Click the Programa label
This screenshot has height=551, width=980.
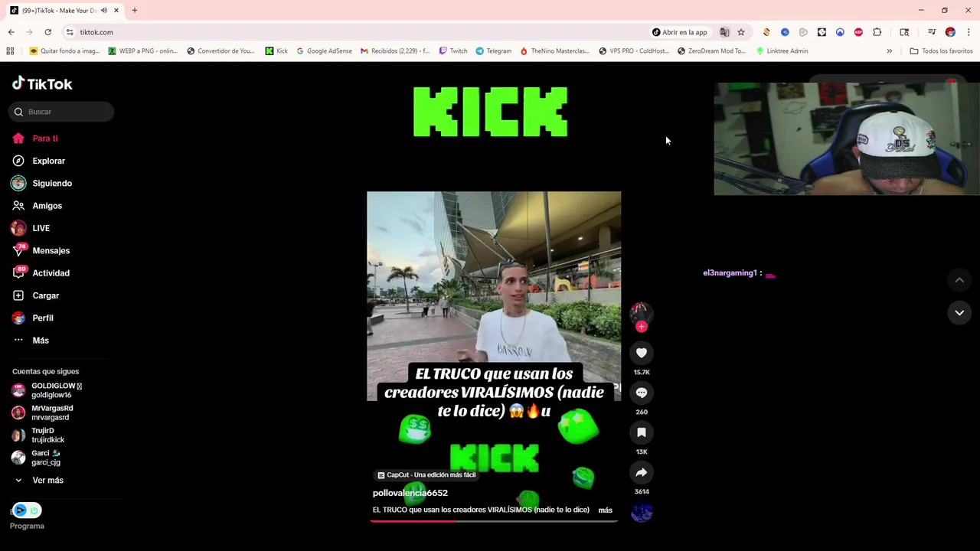point(27,526)
